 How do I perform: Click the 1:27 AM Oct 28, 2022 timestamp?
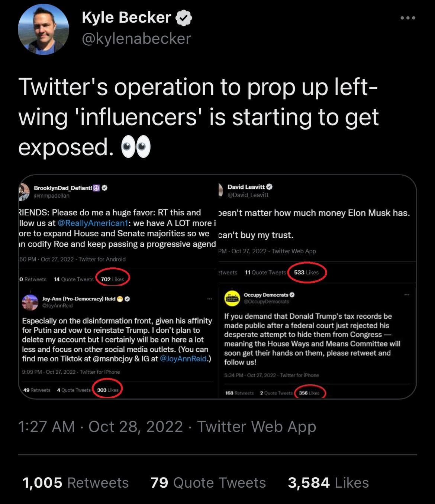point(100,426)
